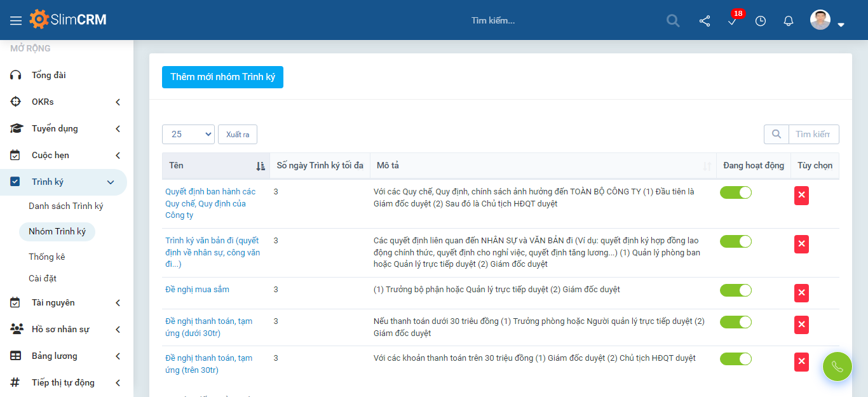Click Thêm mới nhóm Trình ký button
Viewport: 868px width, 397px height.
(x=222, y=77)
